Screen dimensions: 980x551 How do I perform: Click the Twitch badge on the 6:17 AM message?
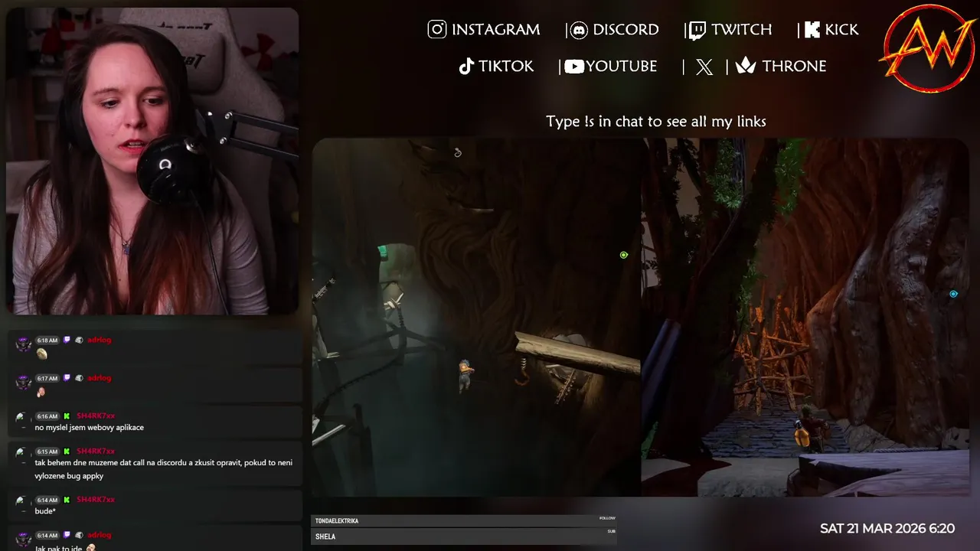(67, 378)
